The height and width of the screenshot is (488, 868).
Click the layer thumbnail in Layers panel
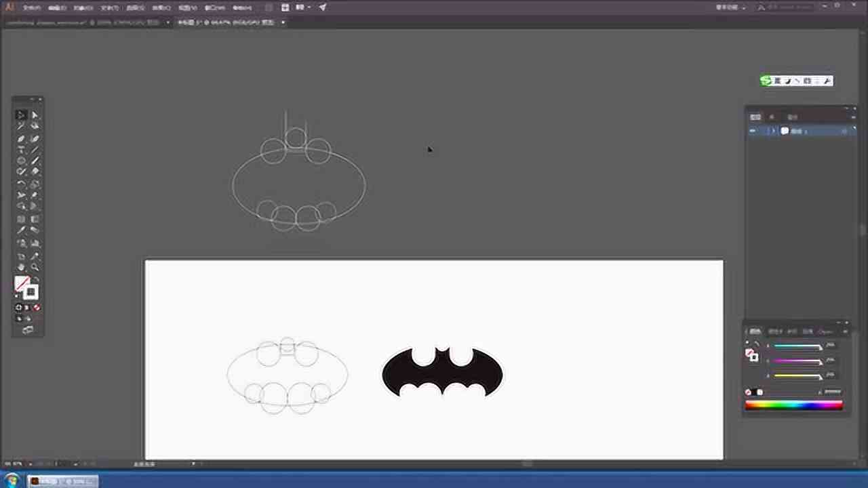coord(785,131)
